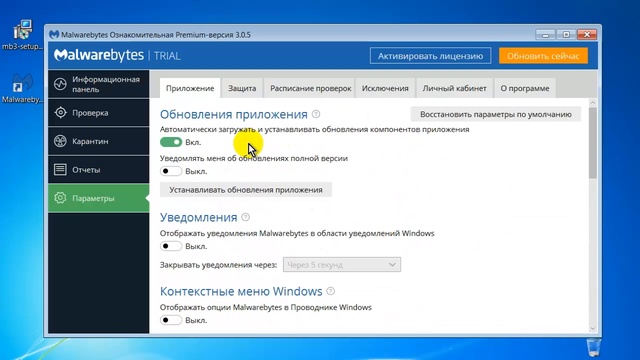Click the Вкл. label beside the green toggle
The width and height of the screenshot is (640, 360).
[193, 142]
